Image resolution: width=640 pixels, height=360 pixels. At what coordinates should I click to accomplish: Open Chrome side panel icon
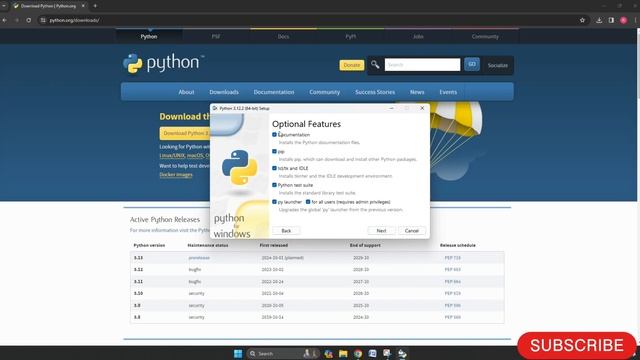611,20
